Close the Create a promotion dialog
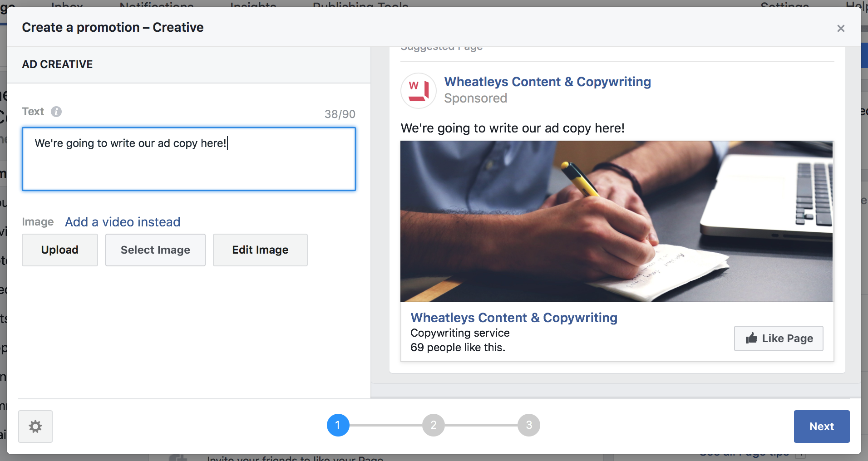Screen dimensions: 868x461 pos(841,29)
